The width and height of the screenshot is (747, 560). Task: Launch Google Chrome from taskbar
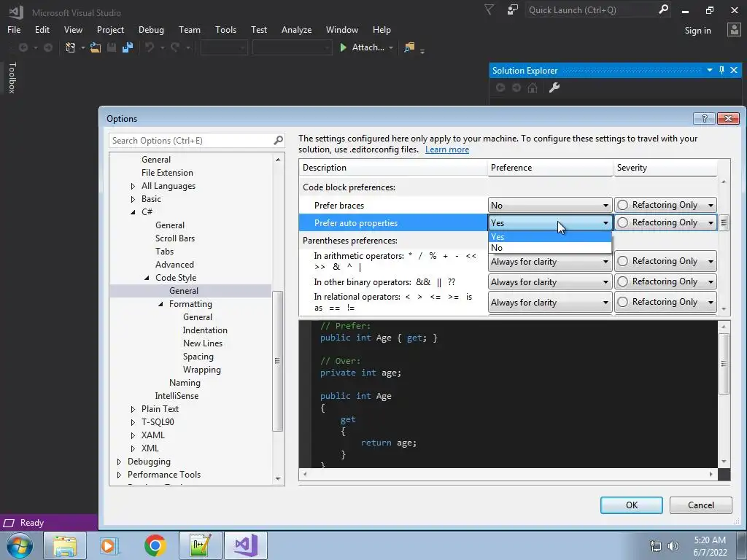click(155, 545)
